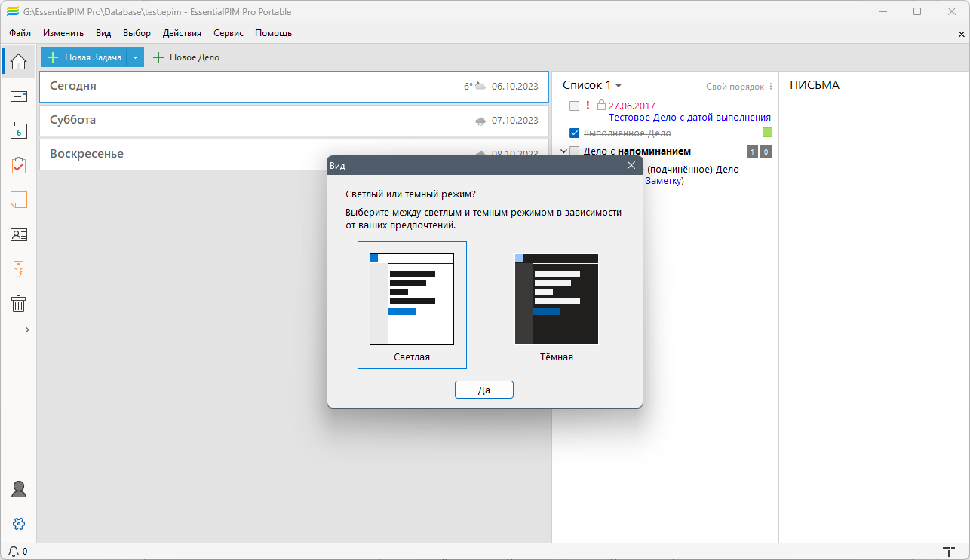This screenshot has height=560, width=970.
Task: Open the Calendar module showing 6
Action: tap(18, 131)
